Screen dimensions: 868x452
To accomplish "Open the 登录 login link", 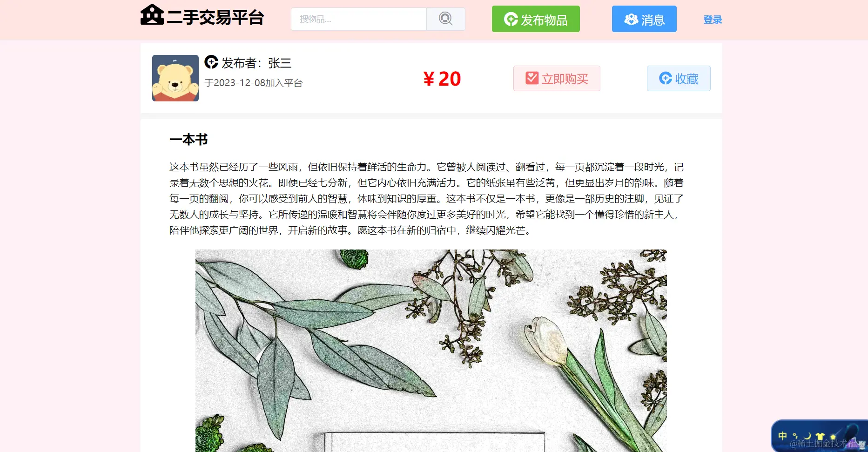I will point(713,20).
